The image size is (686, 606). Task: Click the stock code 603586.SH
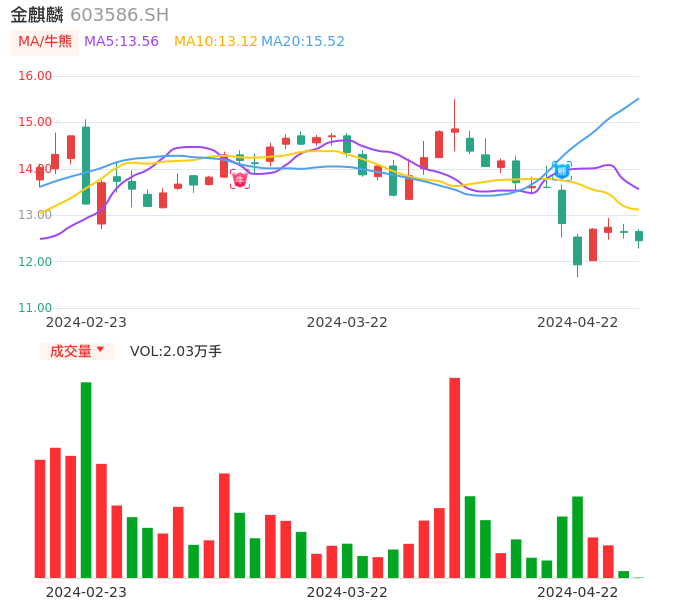pos(119,15)
